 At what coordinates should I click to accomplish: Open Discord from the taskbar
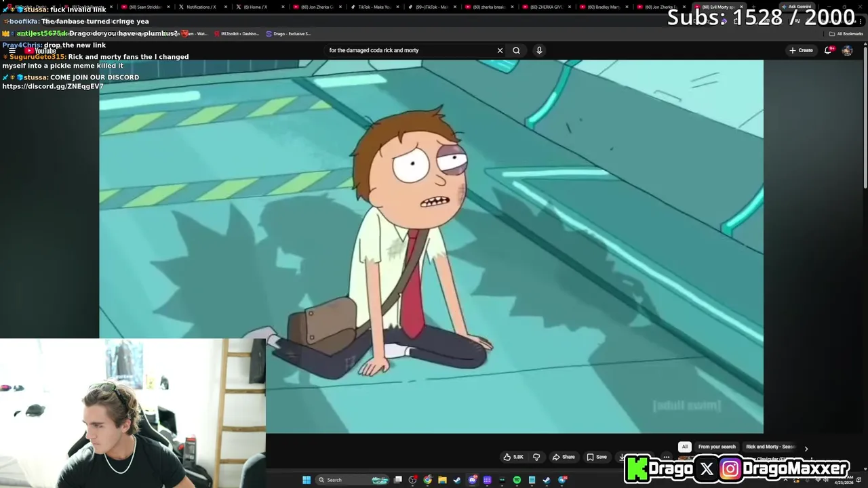[473, 480]
